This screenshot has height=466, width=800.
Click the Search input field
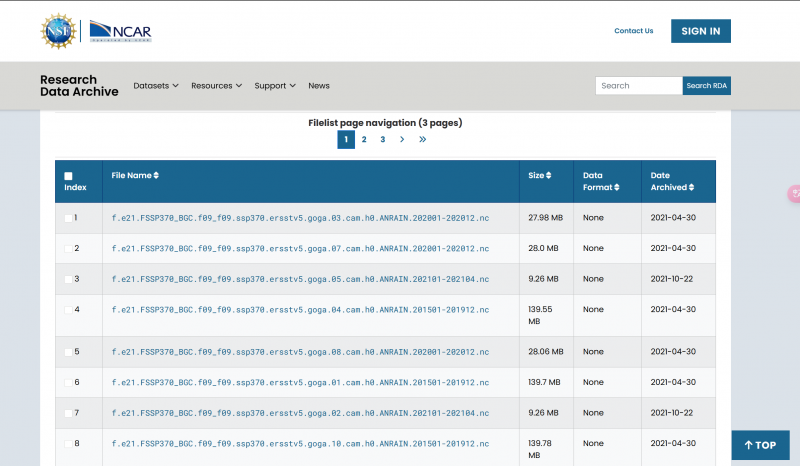click(638, 86)
